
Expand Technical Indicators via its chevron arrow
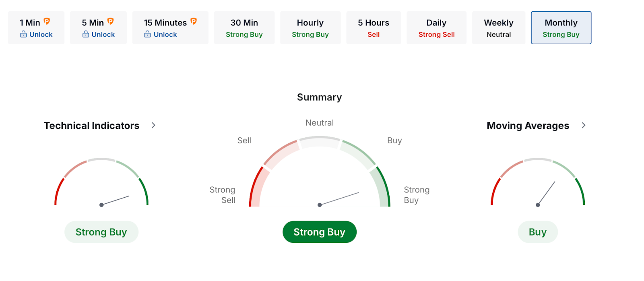(153, 125)
